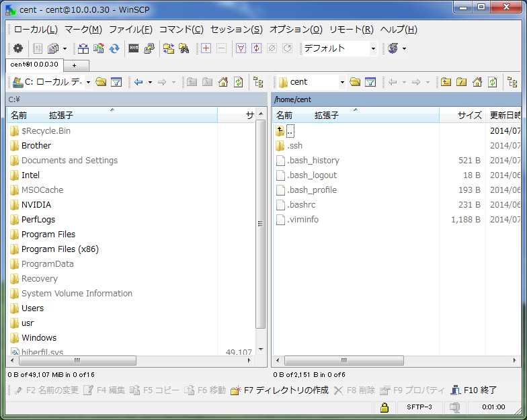The width and height of the screenshot is (527, 420).
Task: Open the ヘルプ(H) menu
Action: click(399, 30)
